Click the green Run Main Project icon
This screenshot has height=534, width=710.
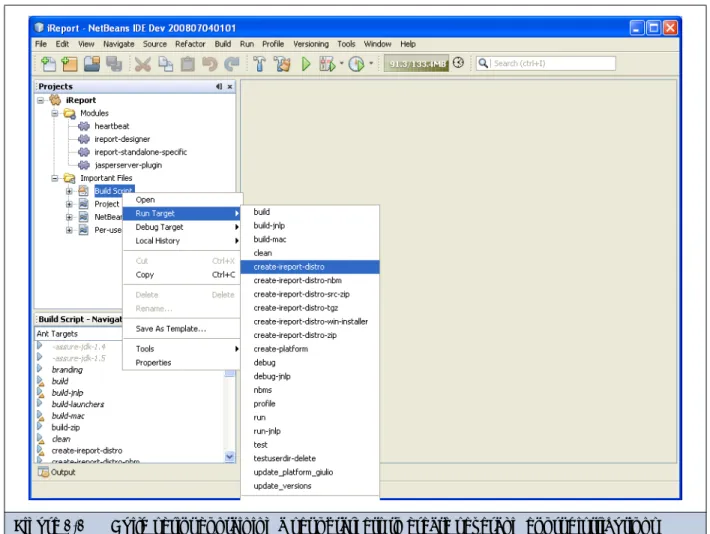click(306, 64)
